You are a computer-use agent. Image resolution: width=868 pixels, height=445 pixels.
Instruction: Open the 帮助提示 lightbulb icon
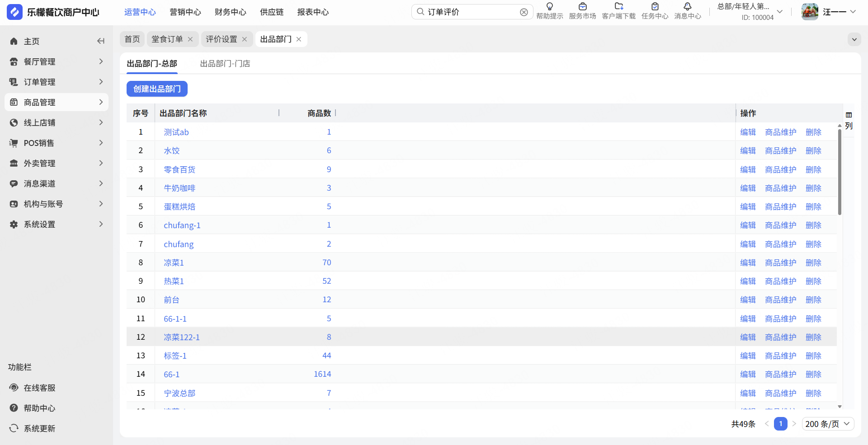[550, 6]
